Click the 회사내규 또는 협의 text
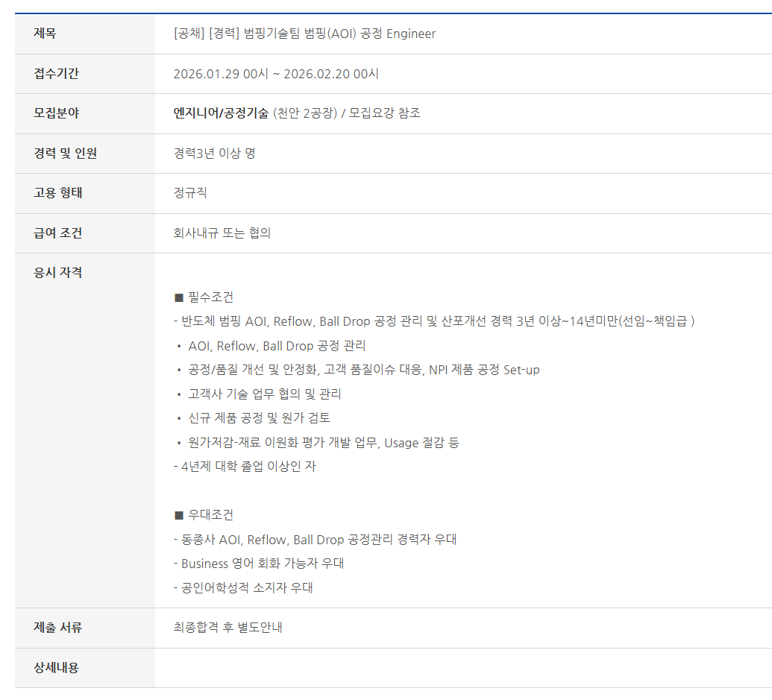This screenshot has height=700, width=772. tap(222, 233)
